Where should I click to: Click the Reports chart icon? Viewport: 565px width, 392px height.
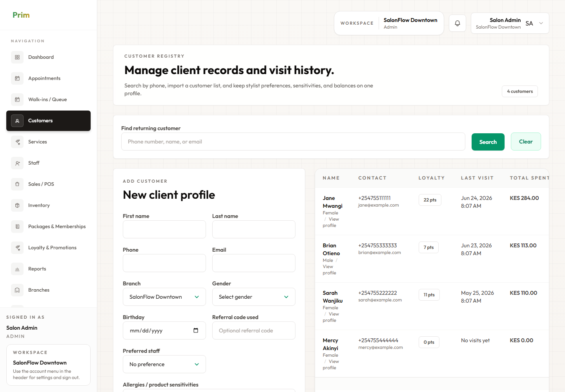point(17,269)
